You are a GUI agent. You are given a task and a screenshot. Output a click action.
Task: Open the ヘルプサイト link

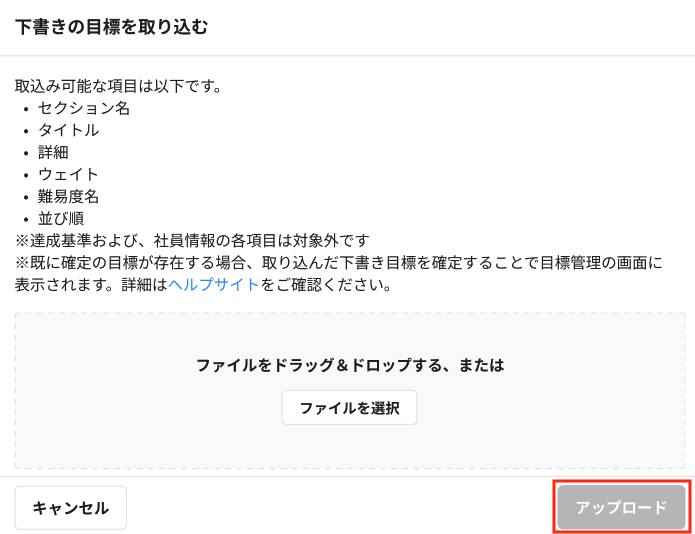pos(214,285)
